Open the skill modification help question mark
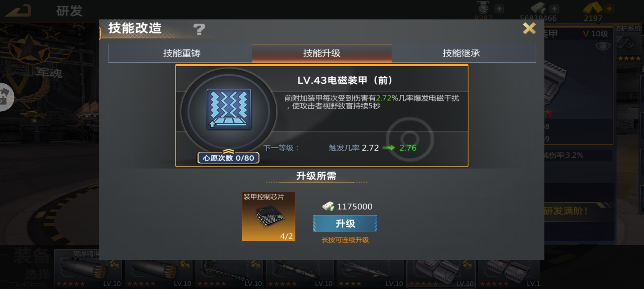This screenshot has width=644, height=289. click(x=199, y=29)
